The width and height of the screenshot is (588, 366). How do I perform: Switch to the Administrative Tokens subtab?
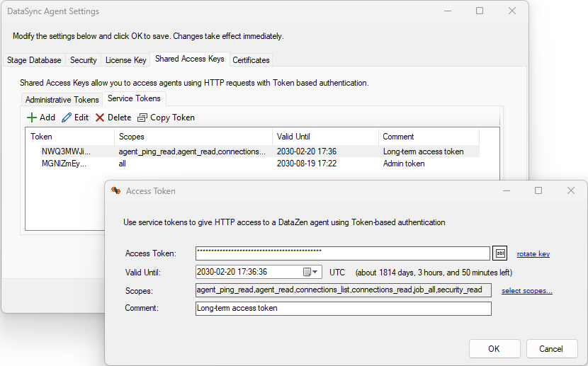tap(62, 100)
